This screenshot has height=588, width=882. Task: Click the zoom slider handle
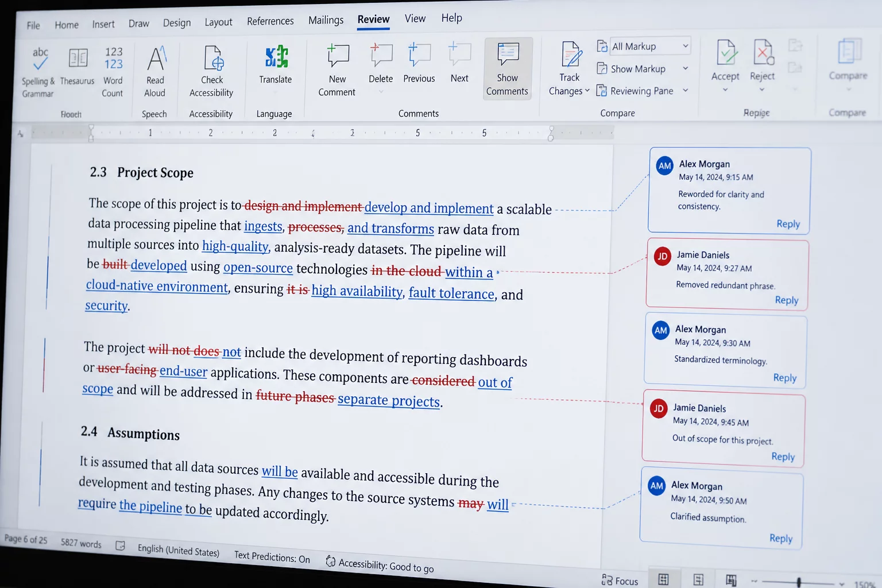coord(799,582)
